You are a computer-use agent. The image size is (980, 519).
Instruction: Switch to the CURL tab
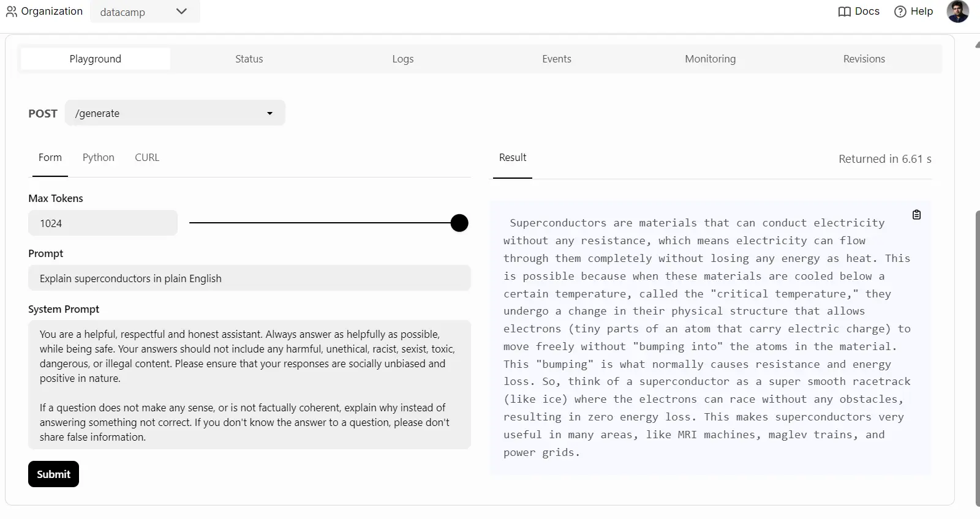(147, 157)
